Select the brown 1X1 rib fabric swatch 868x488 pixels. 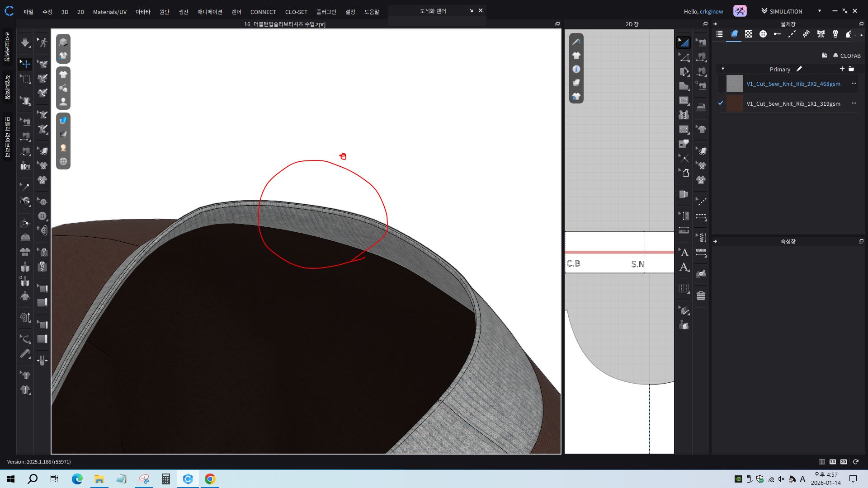tap(735, 103)
